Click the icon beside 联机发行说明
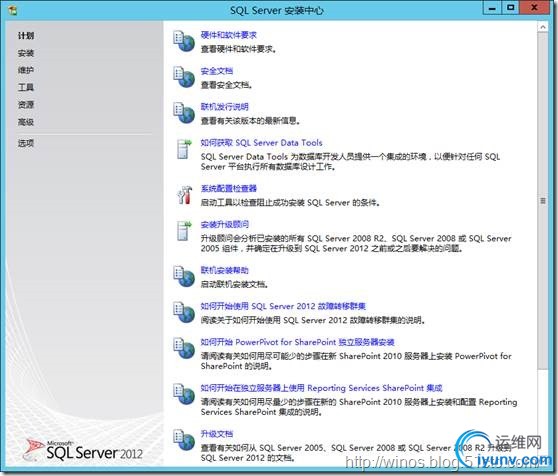Image resolution: width=558 pixels, height=476 pixels. (x=184, y=113)
